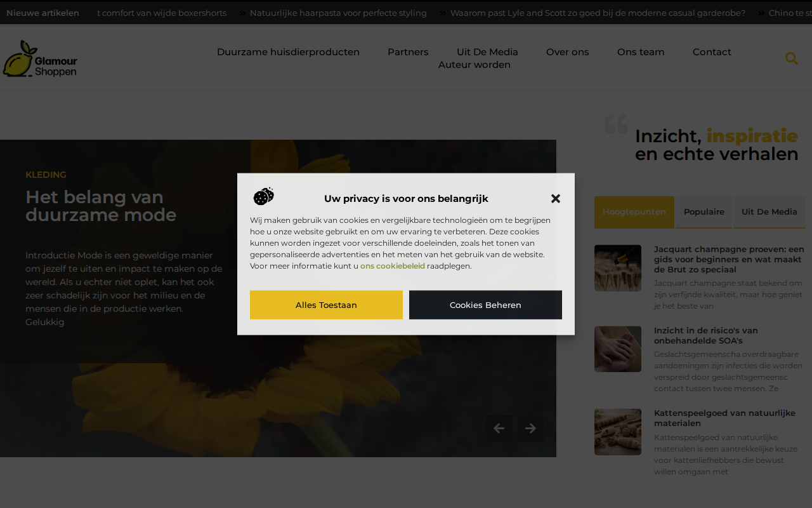Screen dimensions: 812x508
Task: Open the ons cookiebeleid link
Action: pyautogui.click(x=393, y=266)
